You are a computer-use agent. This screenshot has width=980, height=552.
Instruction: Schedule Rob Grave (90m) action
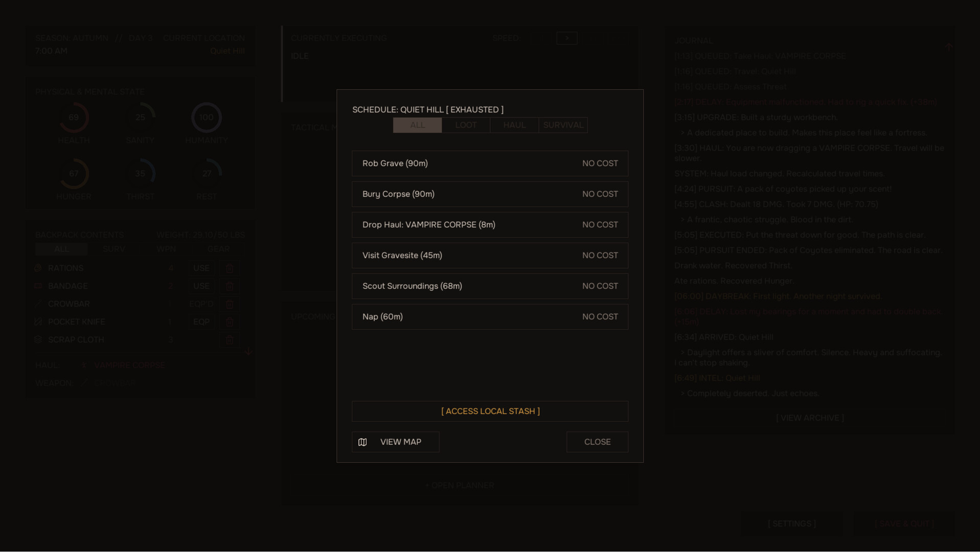490,164
